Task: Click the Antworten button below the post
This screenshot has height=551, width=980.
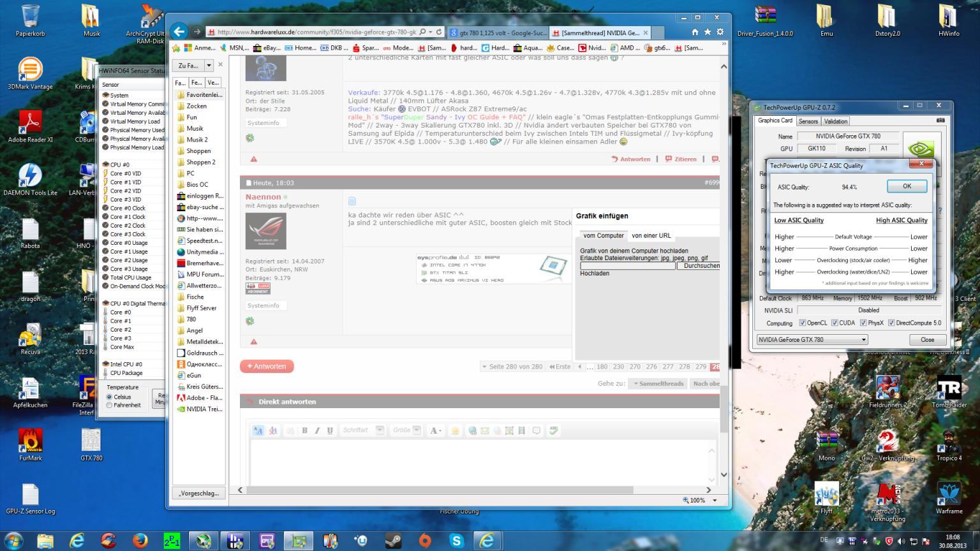Action: 267,366
